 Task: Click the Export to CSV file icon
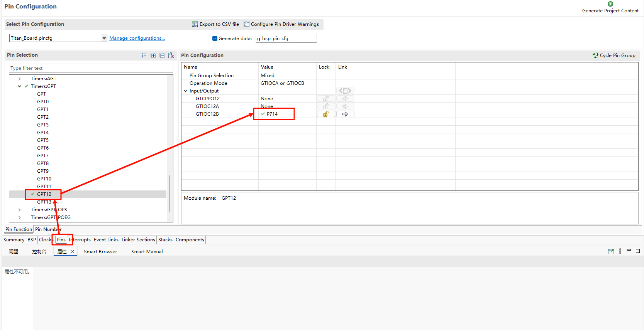point(195,24)
